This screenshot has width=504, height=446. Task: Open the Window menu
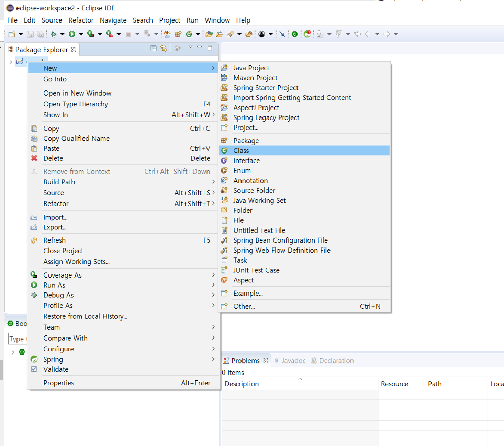pos(217,20)
